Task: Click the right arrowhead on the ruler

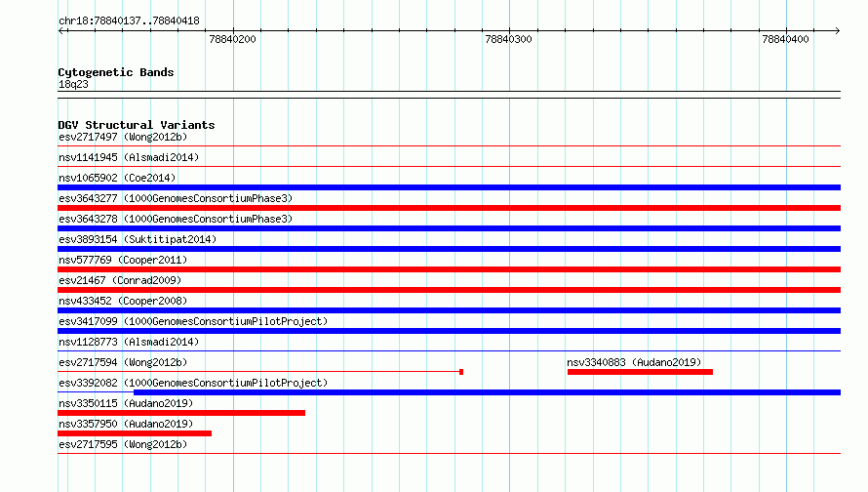Action: pos(837,31)
